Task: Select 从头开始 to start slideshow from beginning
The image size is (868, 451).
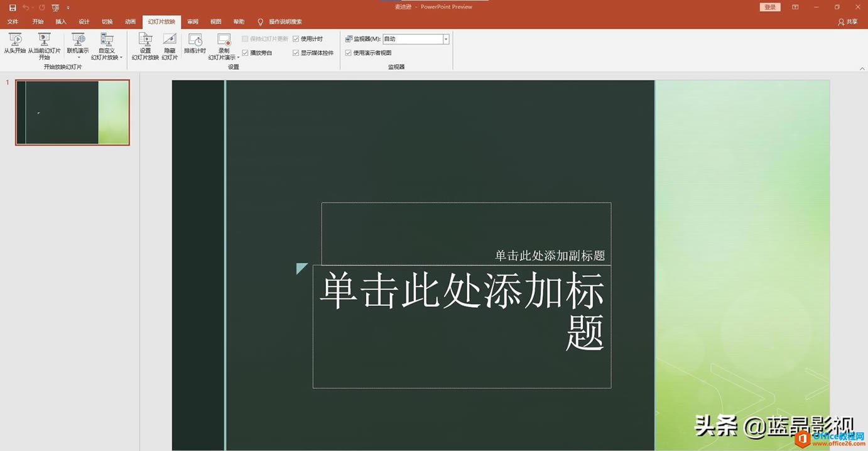Action: tap(14, 45)
